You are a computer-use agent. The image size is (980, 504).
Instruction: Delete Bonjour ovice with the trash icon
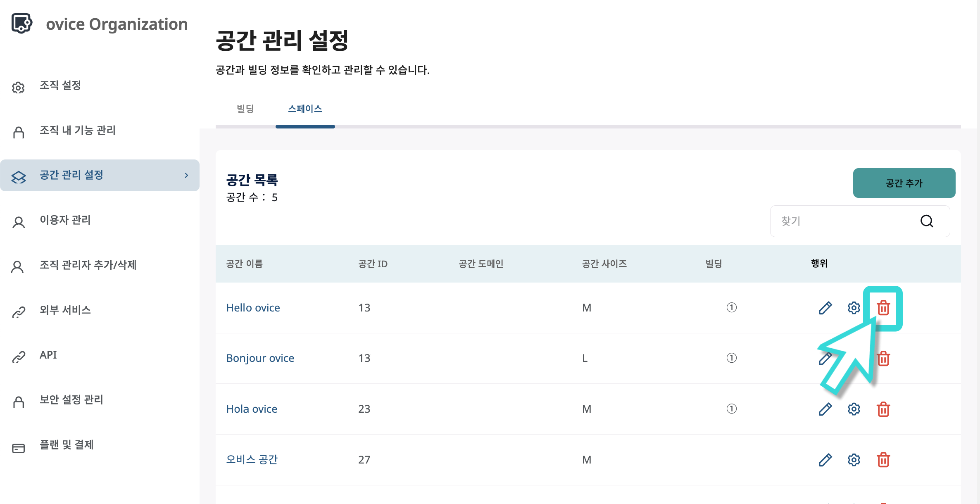(883, 359)
